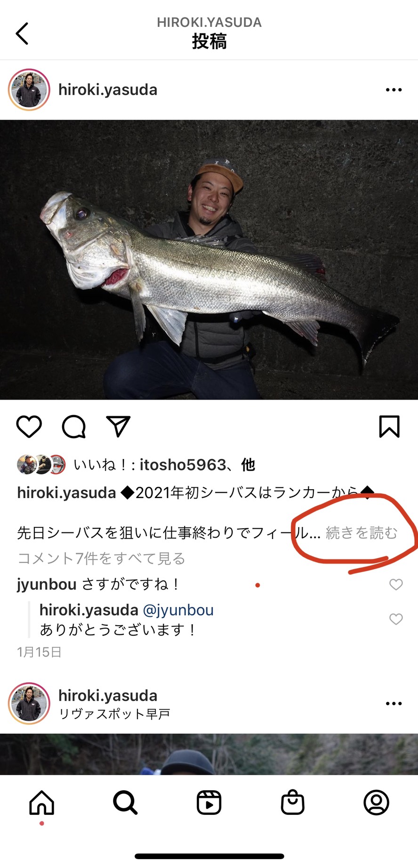This screenshot has width=418, height=868.
Task: Go to Home tab
Action: [42, 802]
